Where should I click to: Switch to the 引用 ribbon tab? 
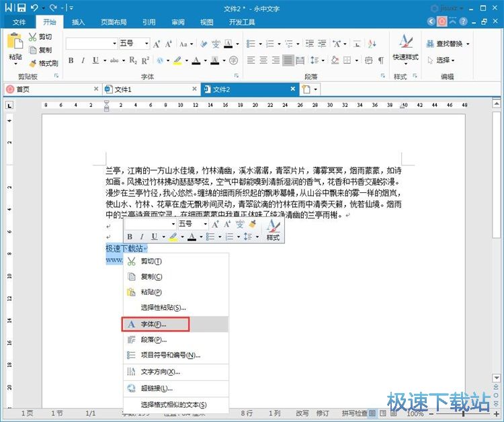(149, 22)
